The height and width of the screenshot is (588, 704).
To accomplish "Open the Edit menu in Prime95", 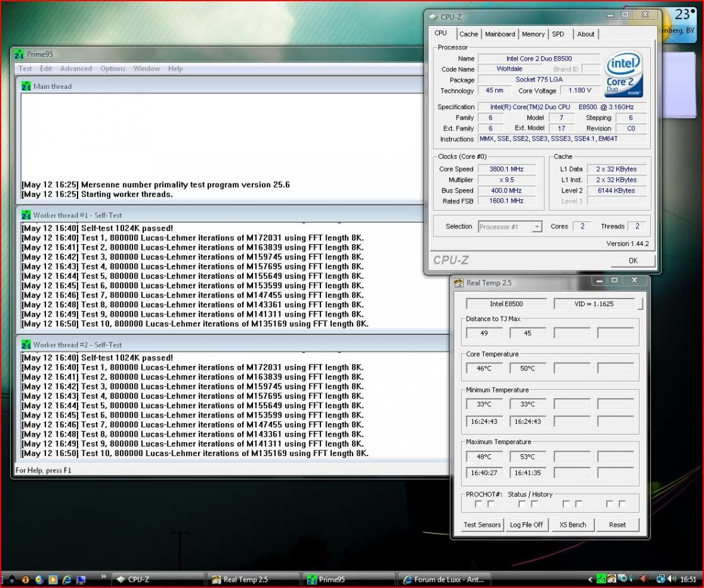I will pyautogui.click(x=46, y=69).
